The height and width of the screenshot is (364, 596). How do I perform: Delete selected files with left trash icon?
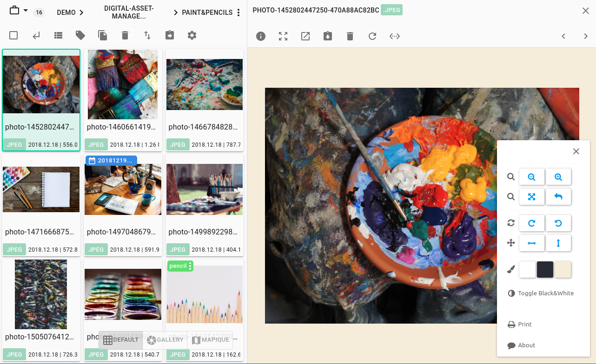click(125, 35)
